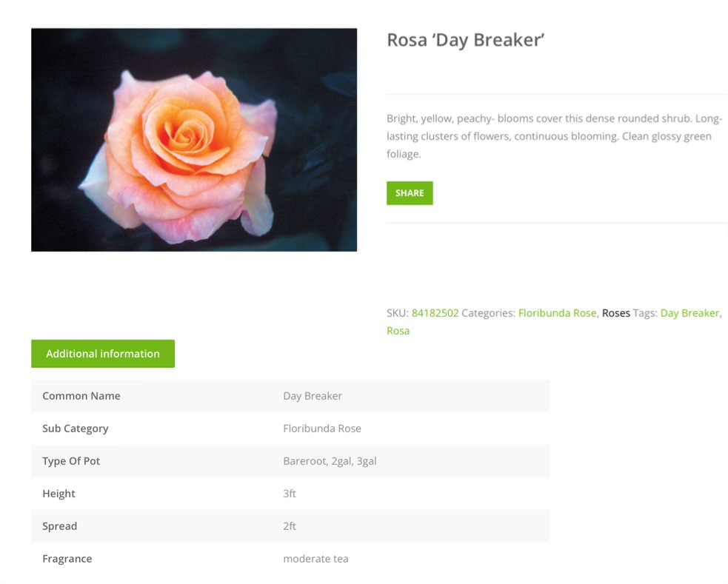This screenshot has height=584, width=728.
Task: Click the Height row label
Action: point(59,494)
